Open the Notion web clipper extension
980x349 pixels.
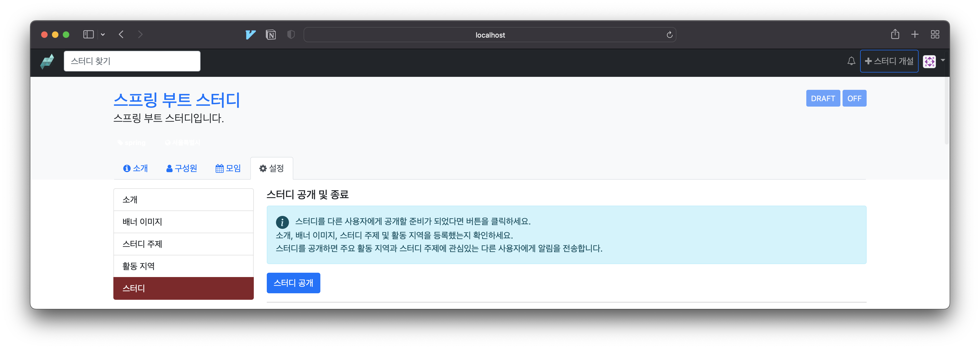tap(271, 35)
